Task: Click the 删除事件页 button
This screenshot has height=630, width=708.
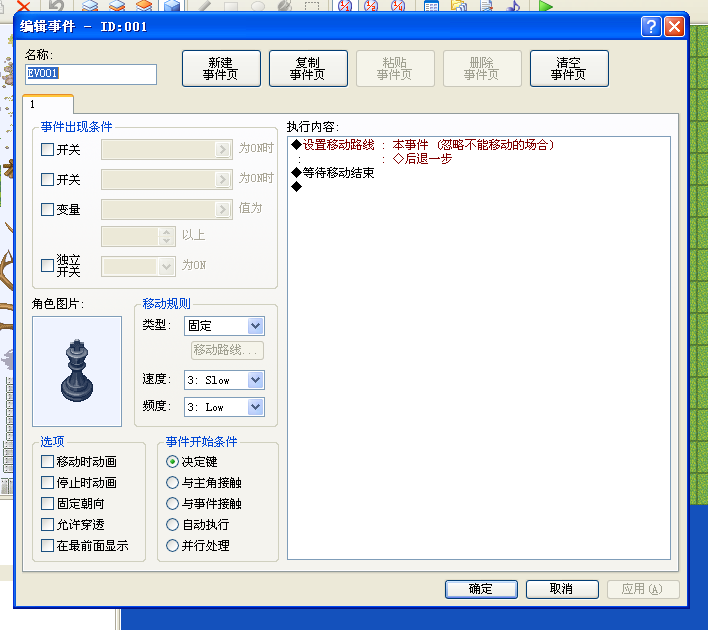Action: tap(482, 68)
